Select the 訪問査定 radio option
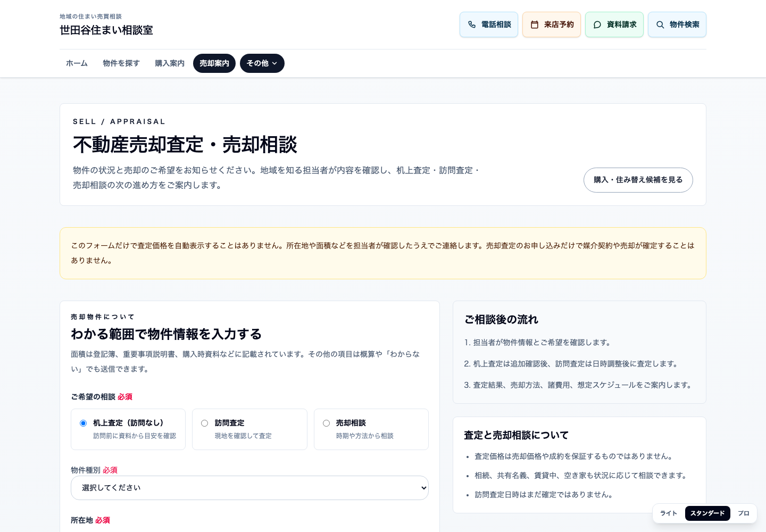 tap(204, 423)
